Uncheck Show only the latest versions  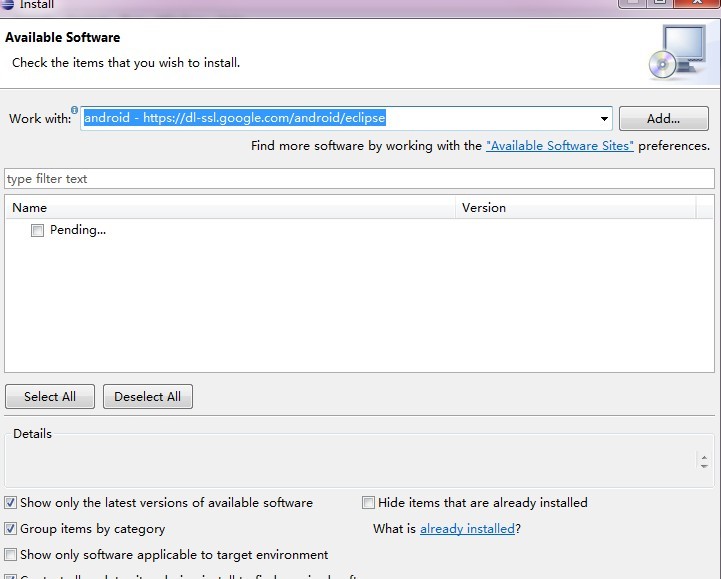click(11, 503)
